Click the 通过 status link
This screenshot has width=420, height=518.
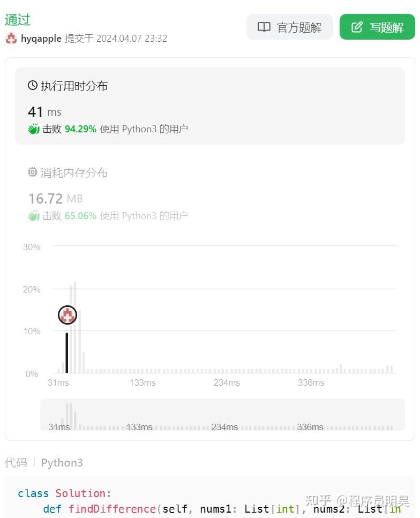pyautogui.click(x=17, y=19)
